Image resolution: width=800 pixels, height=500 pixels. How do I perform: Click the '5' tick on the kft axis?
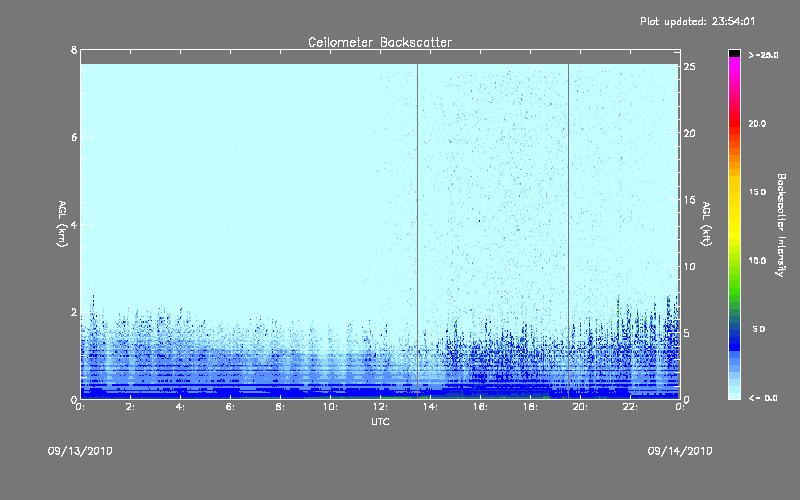point(687,333)
